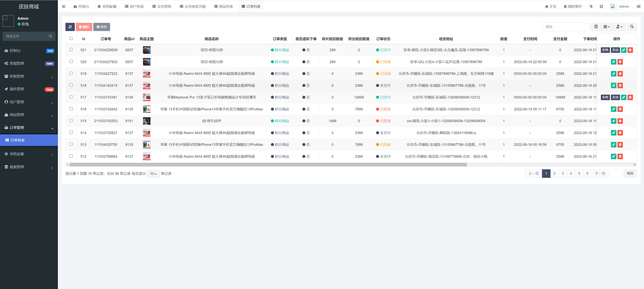Edit order 517 with green pencil icon
The image size is (644, 289).
[x=624, y=97]
